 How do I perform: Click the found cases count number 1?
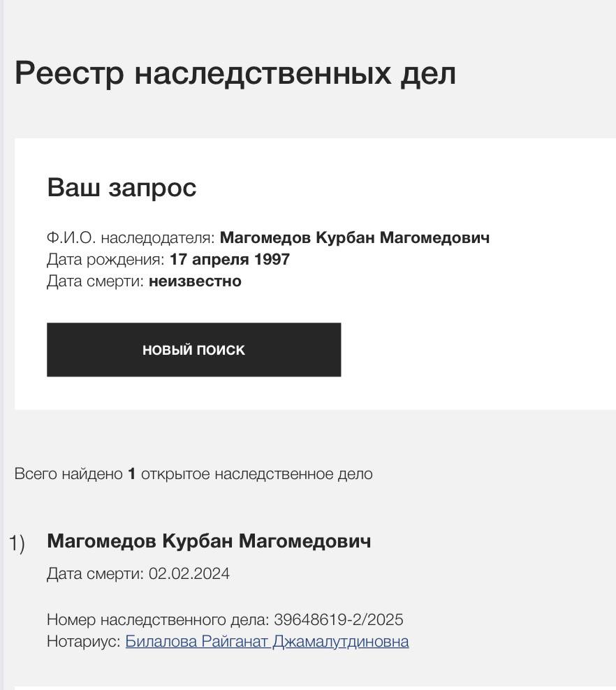pos(131,474)
